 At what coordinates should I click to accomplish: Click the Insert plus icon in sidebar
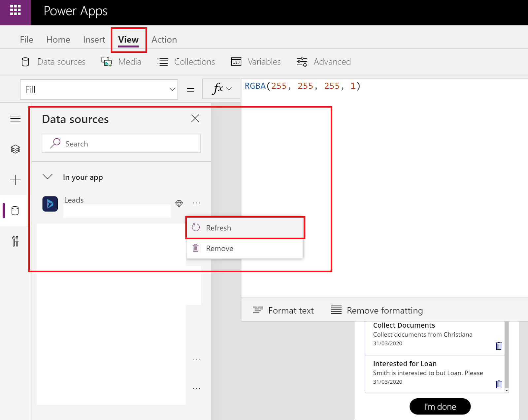(15, 180)
